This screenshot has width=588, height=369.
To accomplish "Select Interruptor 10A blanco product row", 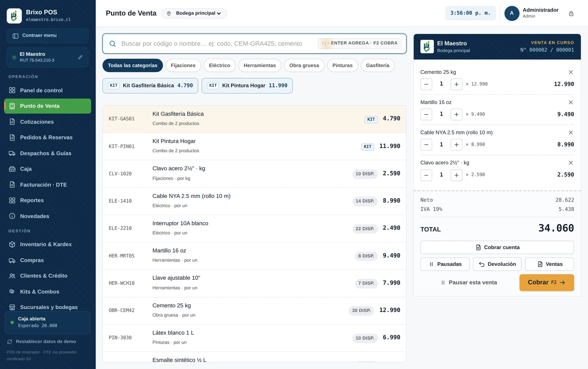I will 254,228.
